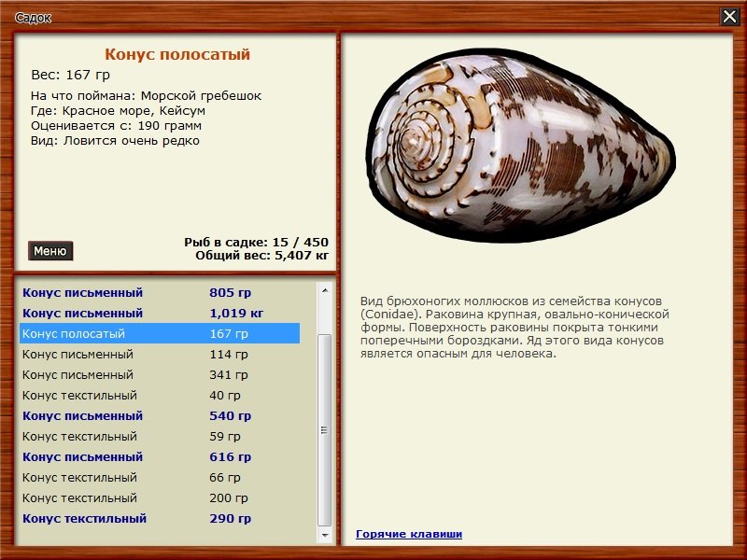Open the Горячие клавиши link

click(409, 534)
